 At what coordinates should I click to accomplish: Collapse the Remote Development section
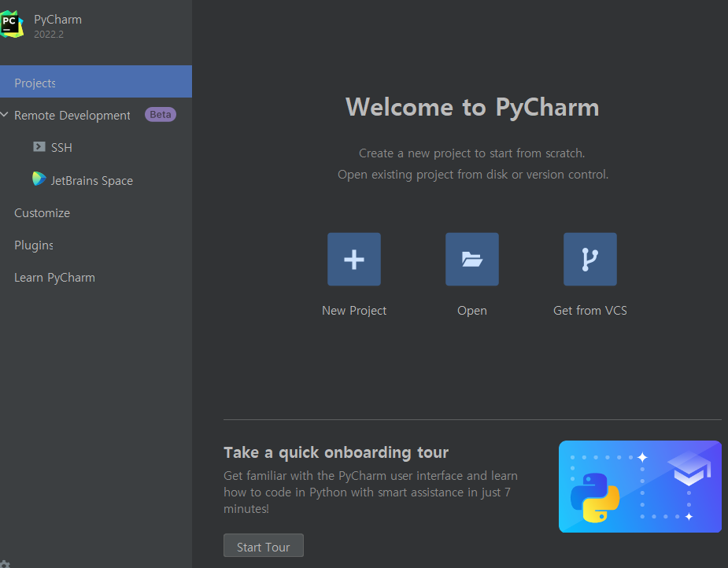point(5,114)
